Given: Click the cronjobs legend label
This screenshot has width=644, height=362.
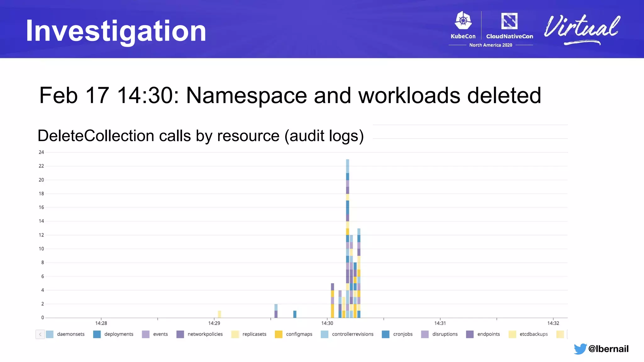Looking at the screenshot, I should [x=403, y=334].
